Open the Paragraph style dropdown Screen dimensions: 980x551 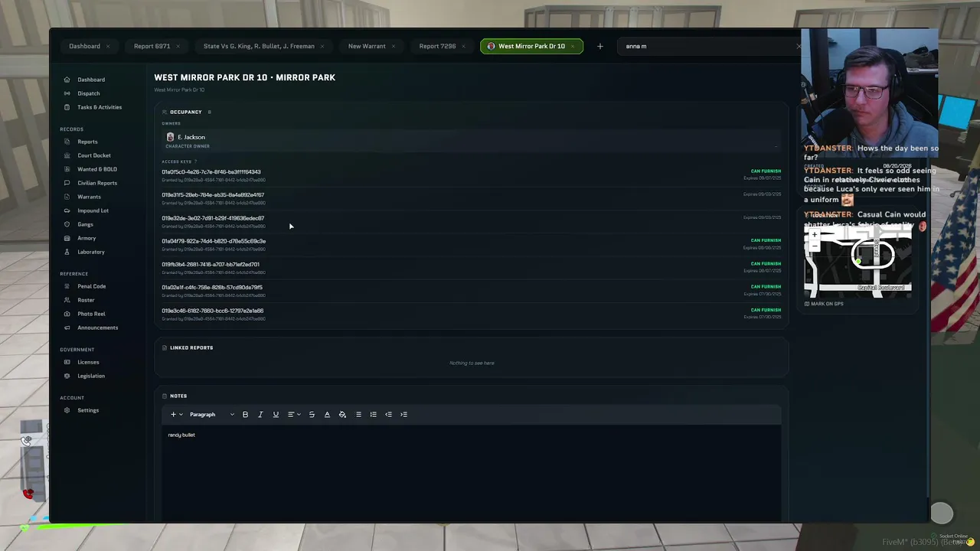coord(211,415)
